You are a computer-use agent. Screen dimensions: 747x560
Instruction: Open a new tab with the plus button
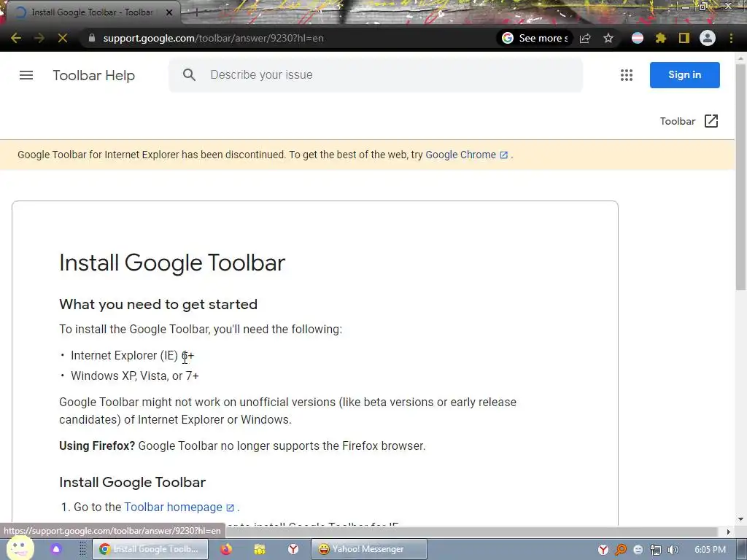(196, 13)
